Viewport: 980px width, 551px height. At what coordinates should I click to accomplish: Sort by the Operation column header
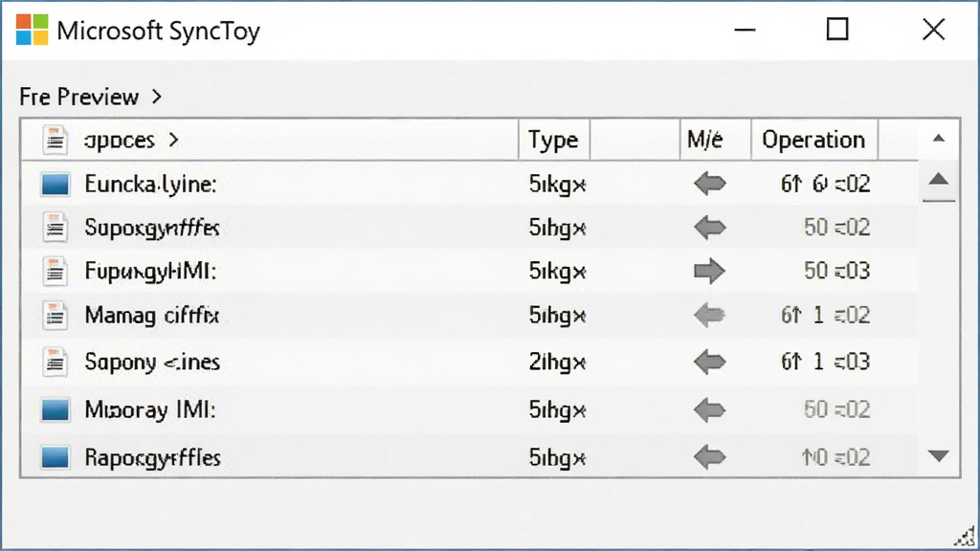[813, 140]
